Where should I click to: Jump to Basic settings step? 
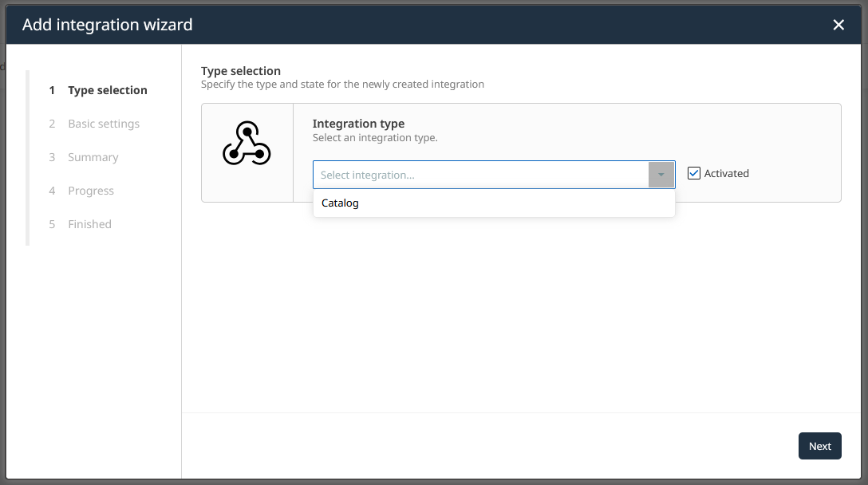click(x=104, y=124)
